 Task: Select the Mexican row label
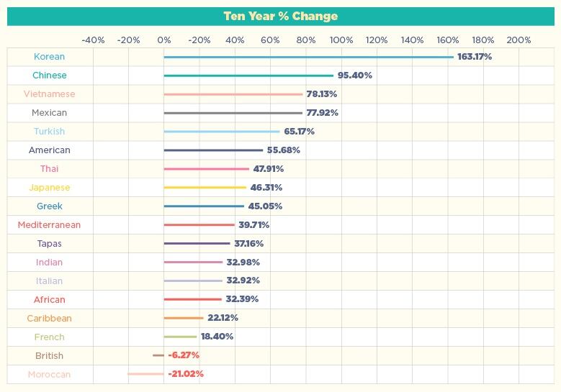[x=50, y=112]
